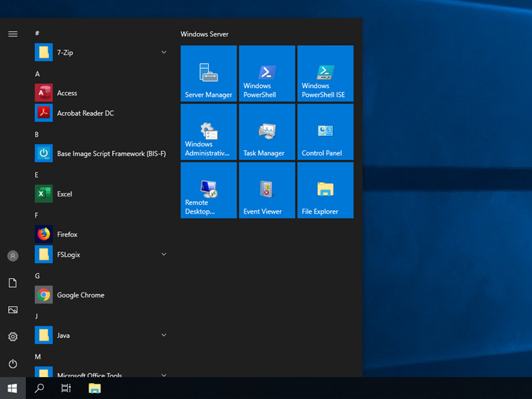
Task: Click the 'Java' label text
Action: point(63,336)
